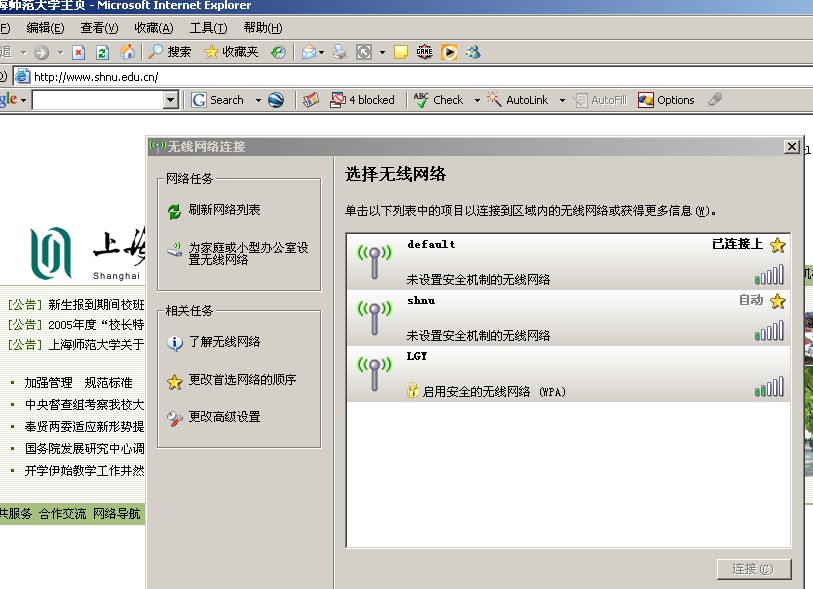Open 更改首选网络的顺序
The width and height of the screenshot is (813, 589).
coord(231,380)
